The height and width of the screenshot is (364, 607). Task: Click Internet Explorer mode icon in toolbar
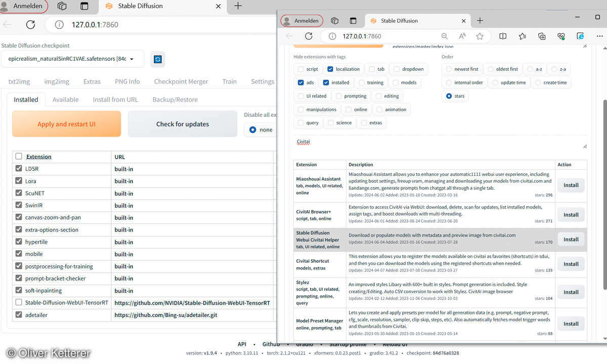[581, 36]
